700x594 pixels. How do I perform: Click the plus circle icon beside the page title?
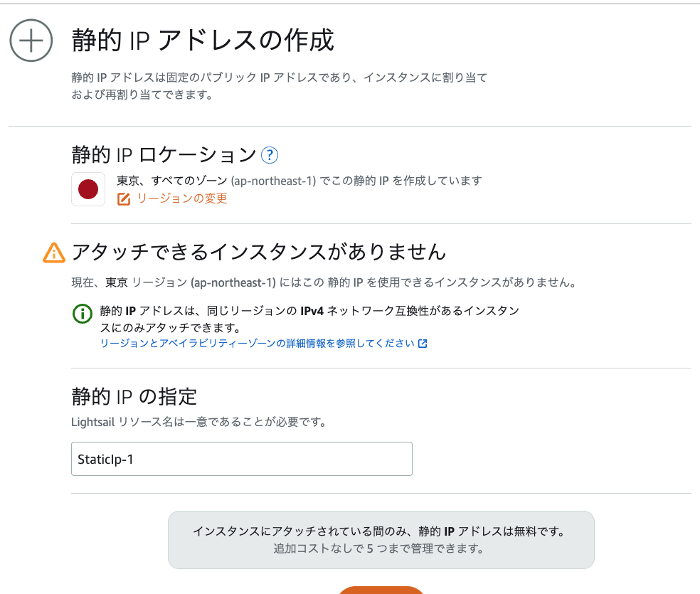click(x=31, y=41)
